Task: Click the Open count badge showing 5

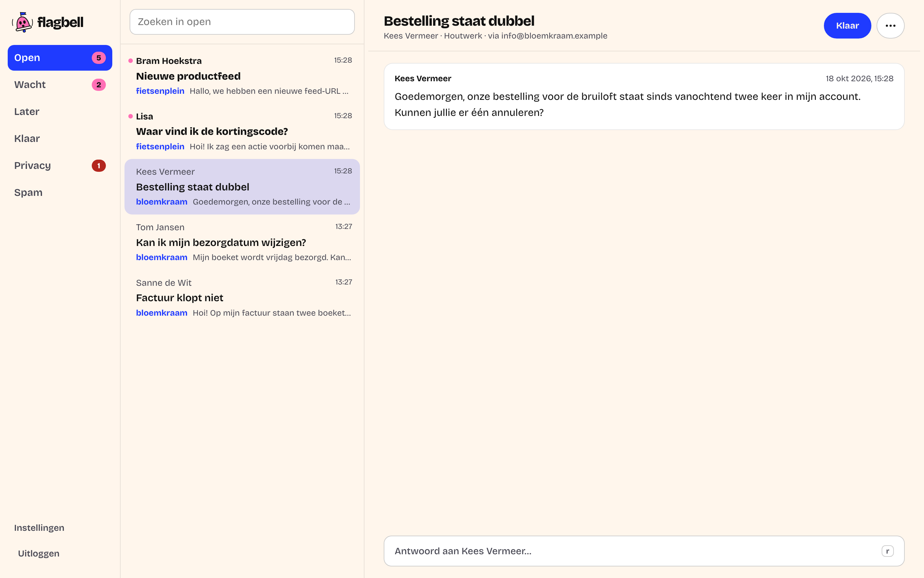Action: (x=98, y=58)
